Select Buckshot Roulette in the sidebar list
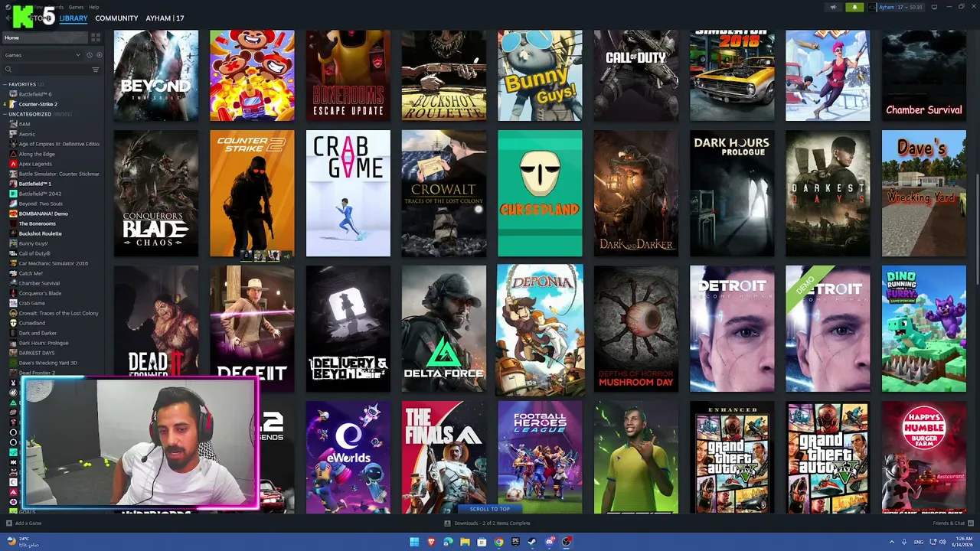Image resolution: width=980 pixels, height=551 pixels. 40,233
